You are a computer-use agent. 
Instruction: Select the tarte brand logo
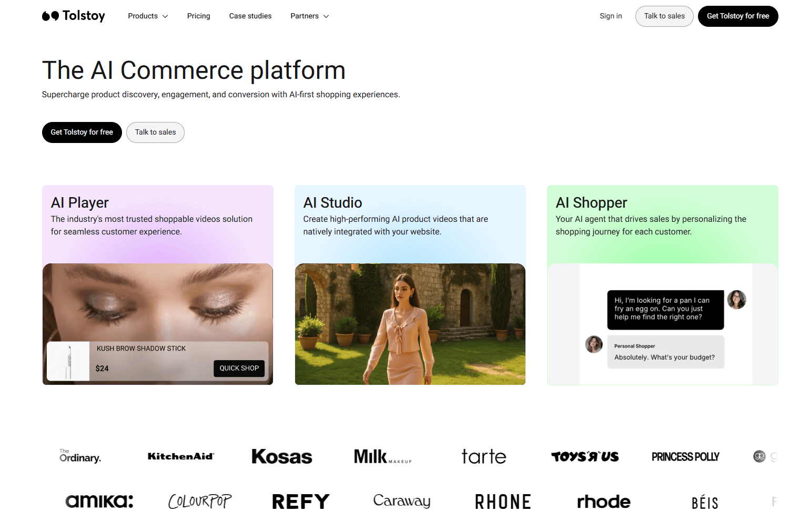click(483, 456)
